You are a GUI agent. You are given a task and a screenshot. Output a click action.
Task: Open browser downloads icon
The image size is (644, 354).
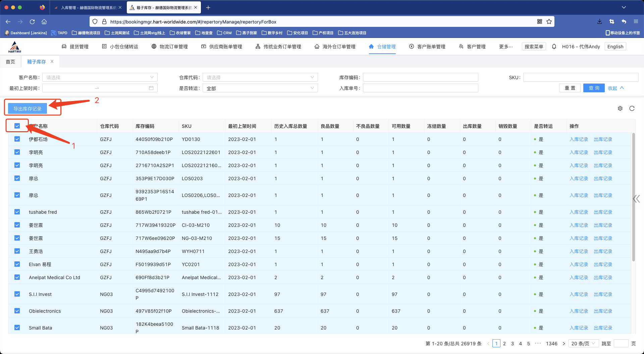(599, 22)
